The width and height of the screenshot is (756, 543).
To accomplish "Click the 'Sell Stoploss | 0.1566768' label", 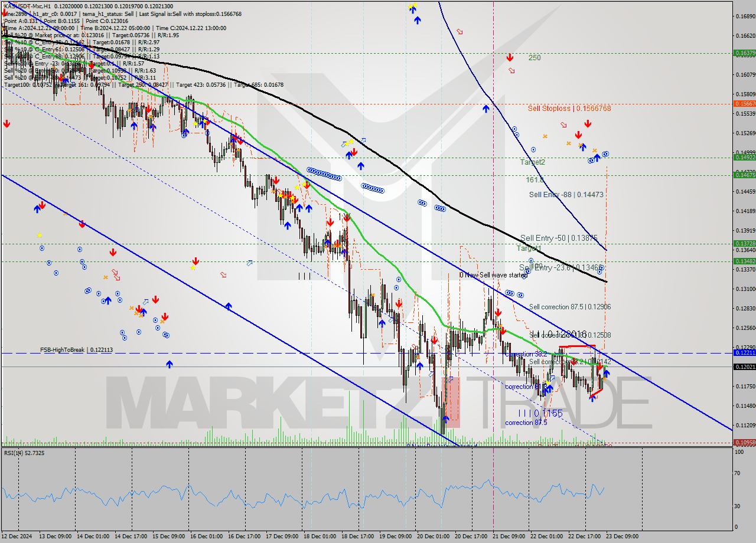I will tap(569, 109).
